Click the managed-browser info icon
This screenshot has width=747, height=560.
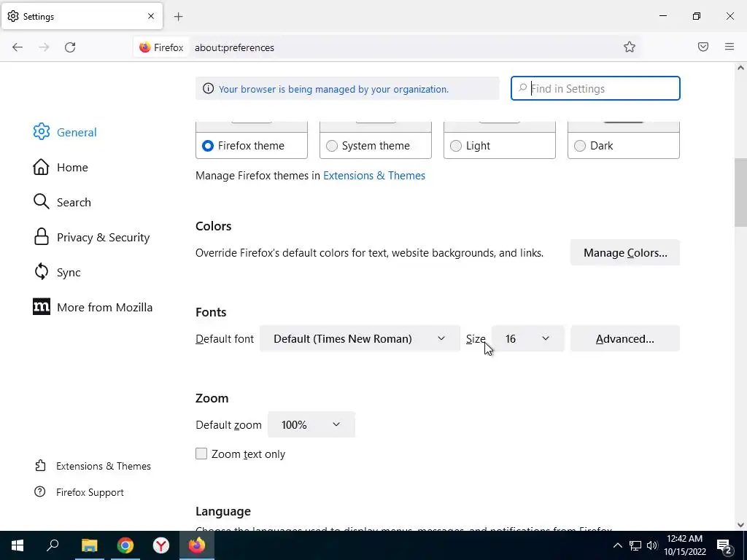click(x=208, y=88)
